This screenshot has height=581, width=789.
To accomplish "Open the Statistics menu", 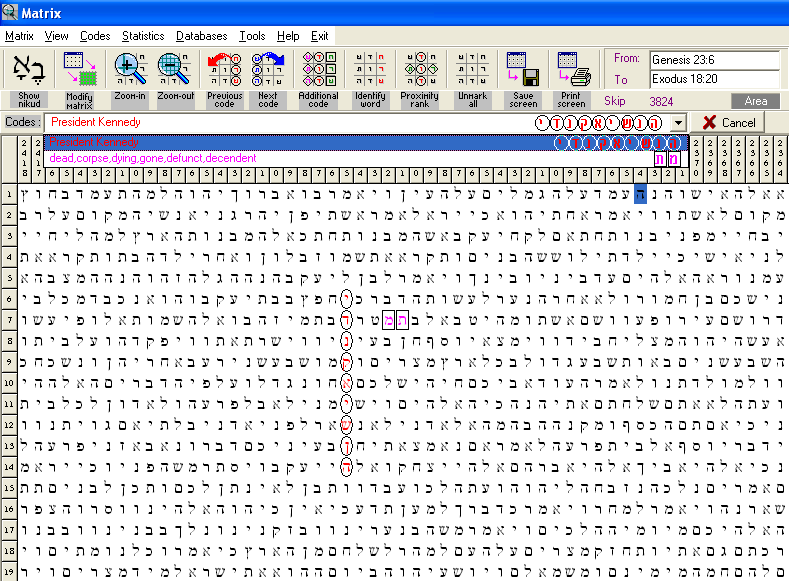I will (x=143, y=36).
